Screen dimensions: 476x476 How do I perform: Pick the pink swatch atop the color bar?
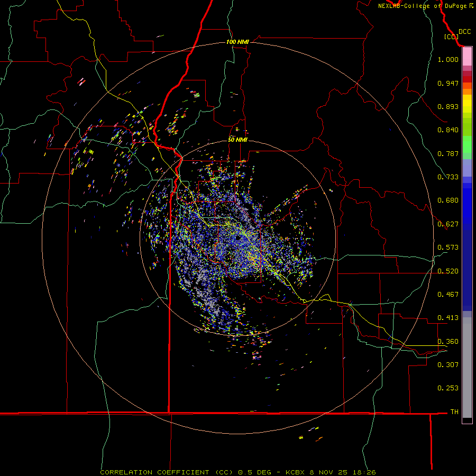(x=467, y=57)
